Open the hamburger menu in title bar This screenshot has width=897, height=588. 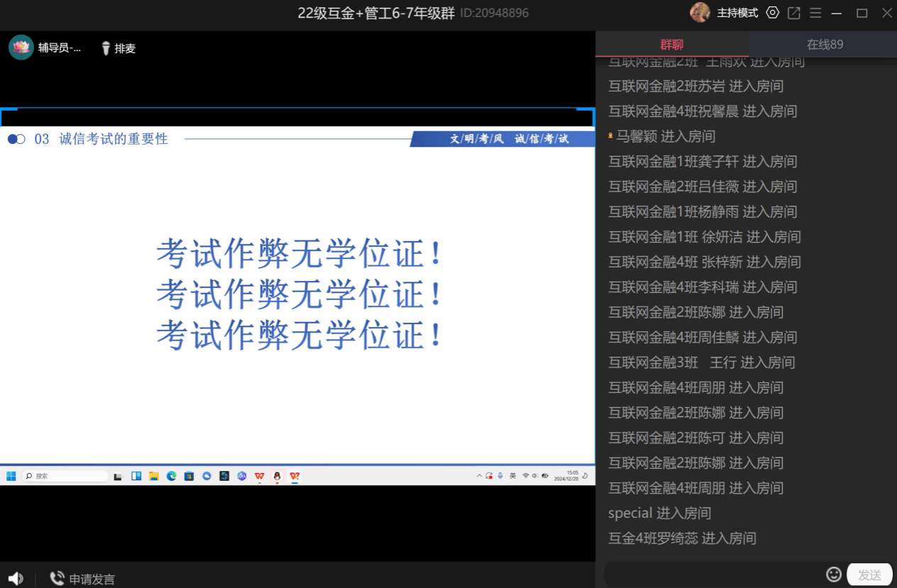pos(815,13)
